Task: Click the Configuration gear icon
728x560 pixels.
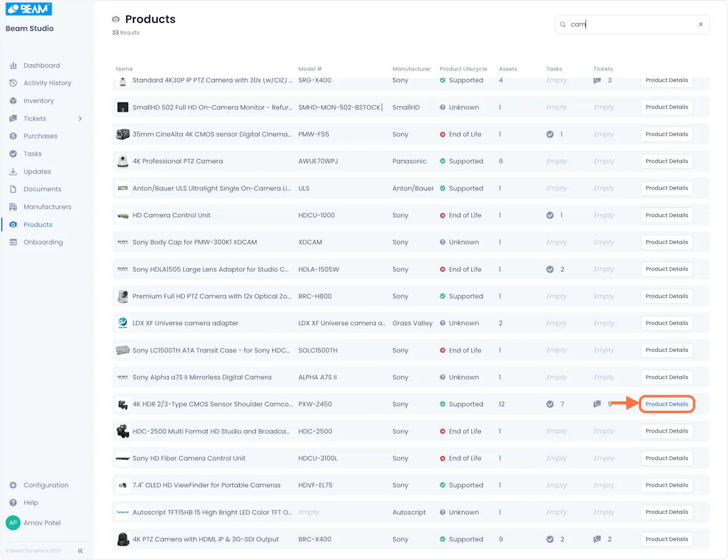Action: point(13,485)
